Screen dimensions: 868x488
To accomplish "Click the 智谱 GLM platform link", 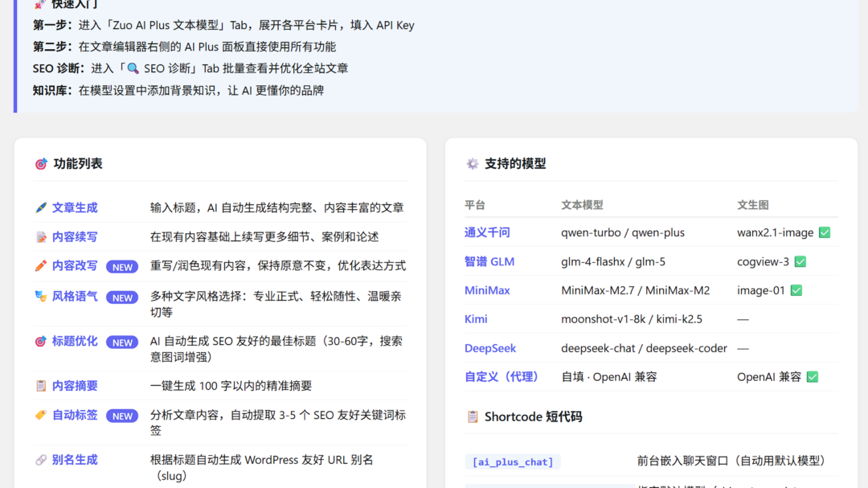I will (489, 261).
